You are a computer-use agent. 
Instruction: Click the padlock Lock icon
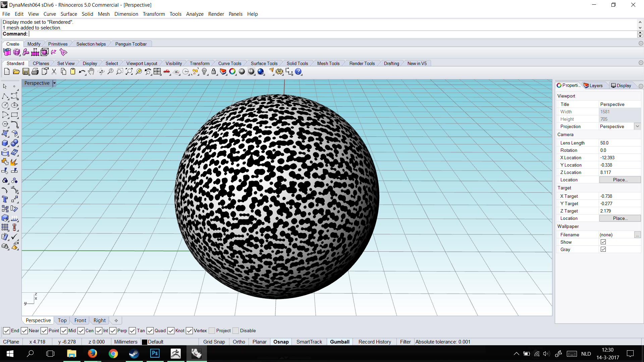click(214, 71)
